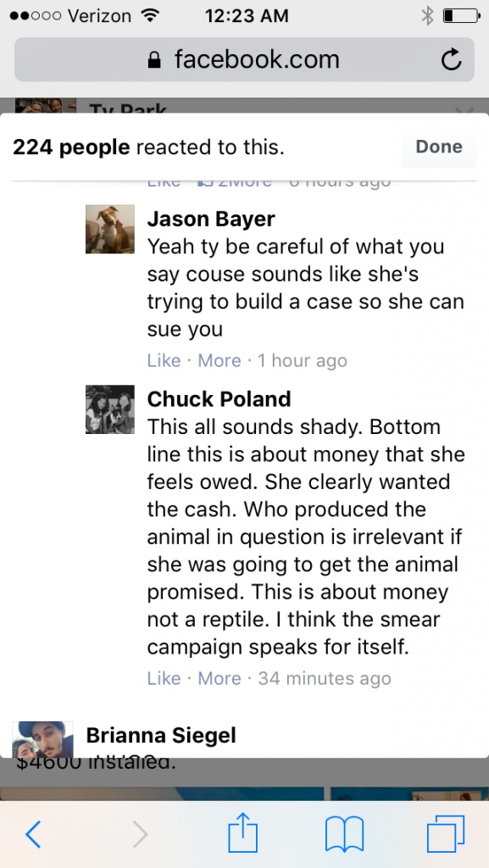Image resolution: width=489 pixels, height=868 pixels.
Task: Open Brianna Siegel's profile name
Action: 161,735
